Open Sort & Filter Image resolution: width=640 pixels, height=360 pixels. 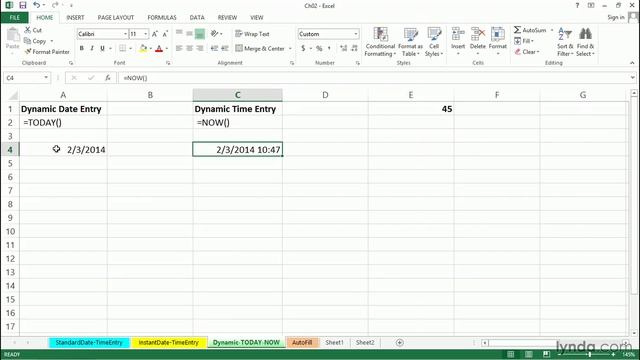tap(565, 42)
